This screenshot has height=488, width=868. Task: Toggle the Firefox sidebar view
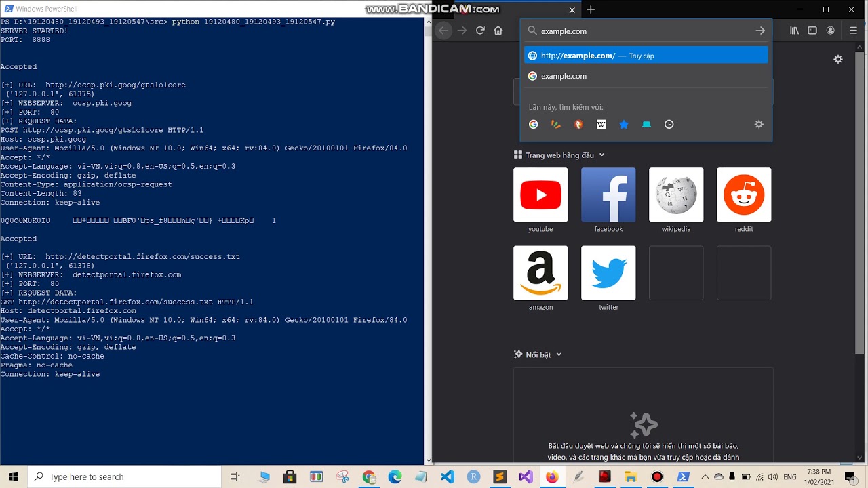pyautogui.click(x=812, y=30)
